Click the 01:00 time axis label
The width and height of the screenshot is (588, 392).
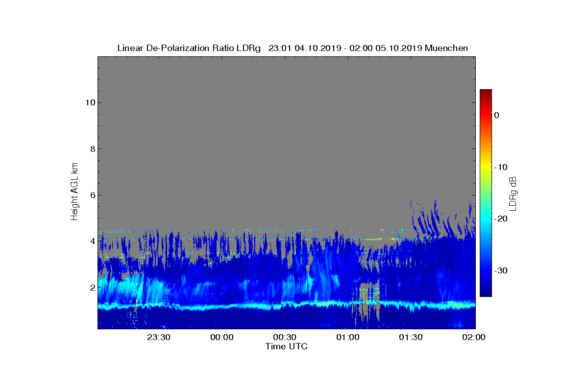(x=348, y=337)
